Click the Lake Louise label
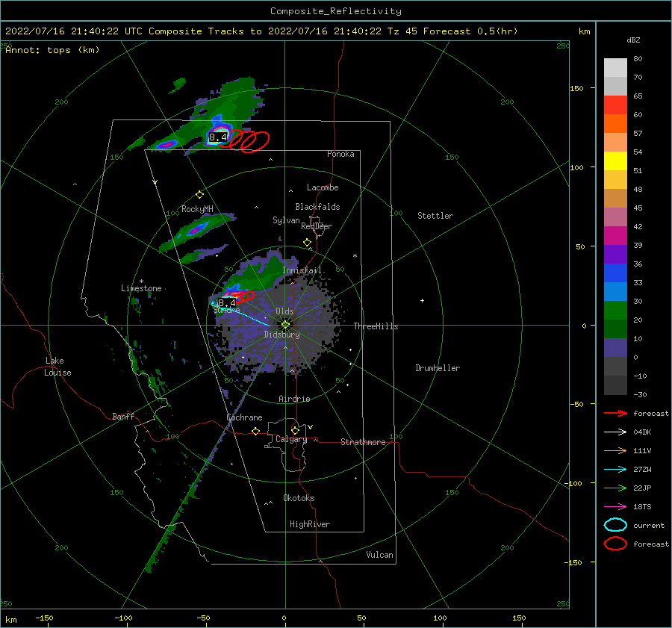This screenshot has width=672, height=628. point(57,367)
